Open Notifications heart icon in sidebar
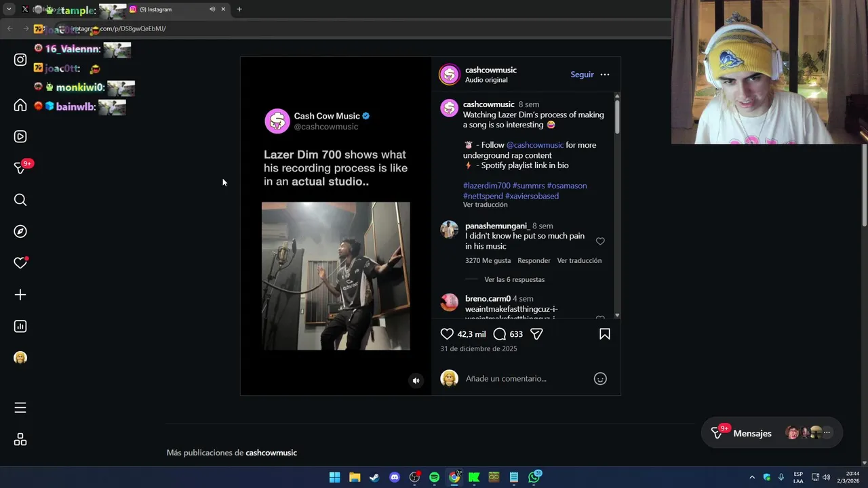 20,263
